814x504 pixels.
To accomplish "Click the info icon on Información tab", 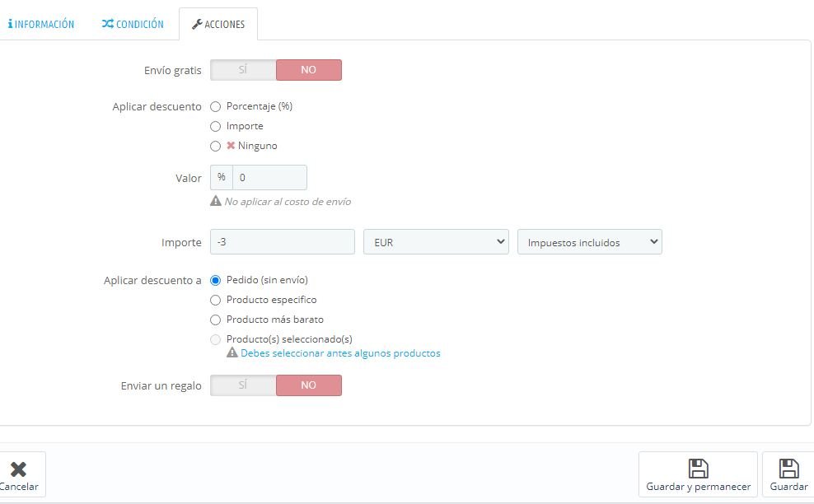I will pos(10,25).
